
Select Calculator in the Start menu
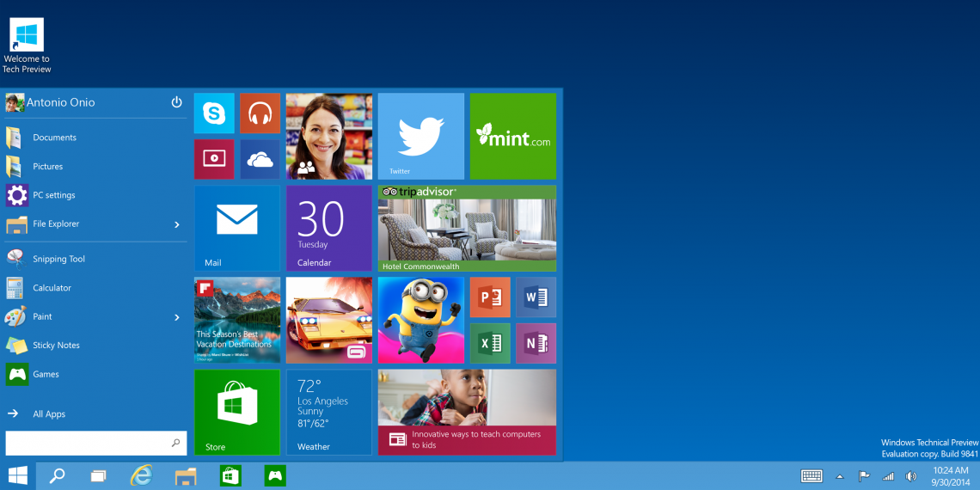click(52, 288)
